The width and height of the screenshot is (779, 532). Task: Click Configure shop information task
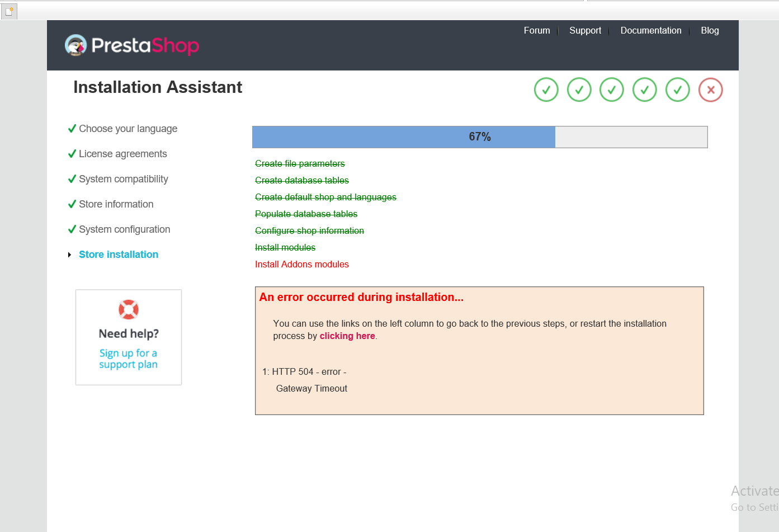[309, 230]
